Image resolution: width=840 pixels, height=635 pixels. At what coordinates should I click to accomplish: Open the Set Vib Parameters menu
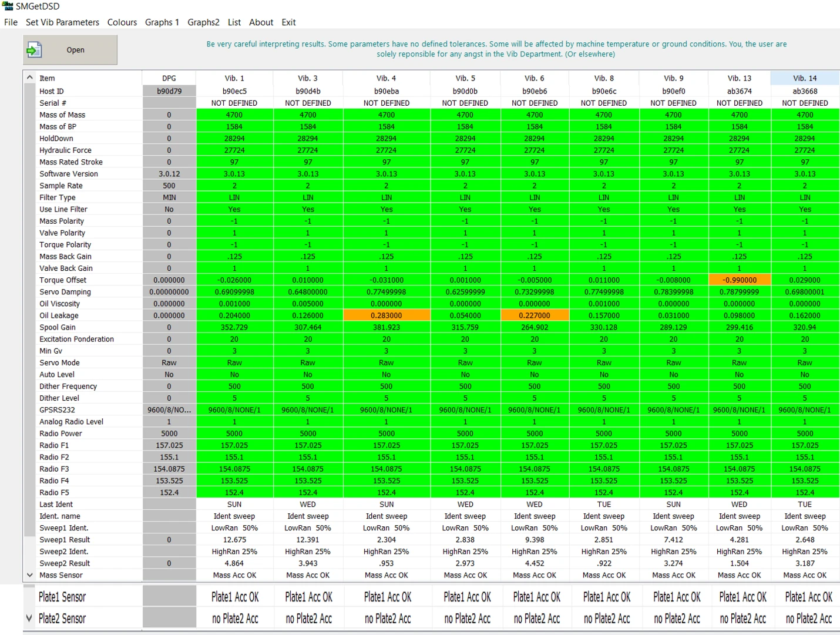[x=62, y=22]
